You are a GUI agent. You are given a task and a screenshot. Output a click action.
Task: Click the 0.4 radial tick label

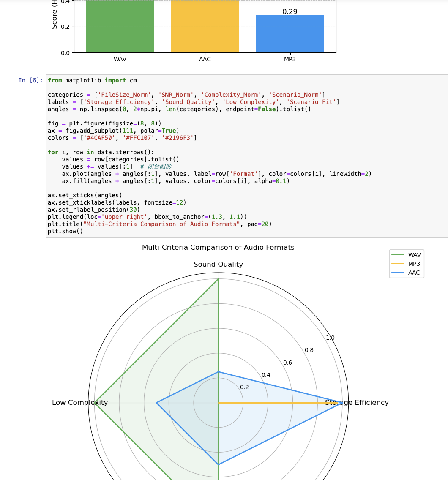tap(266, 375)
